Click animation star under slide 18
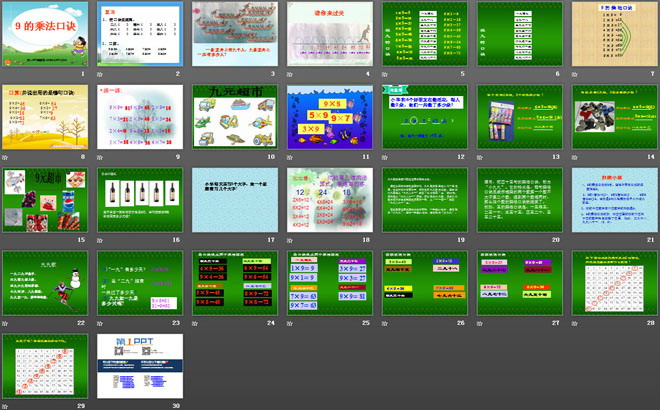Screen dimensions: 660x410 [290, 240]
